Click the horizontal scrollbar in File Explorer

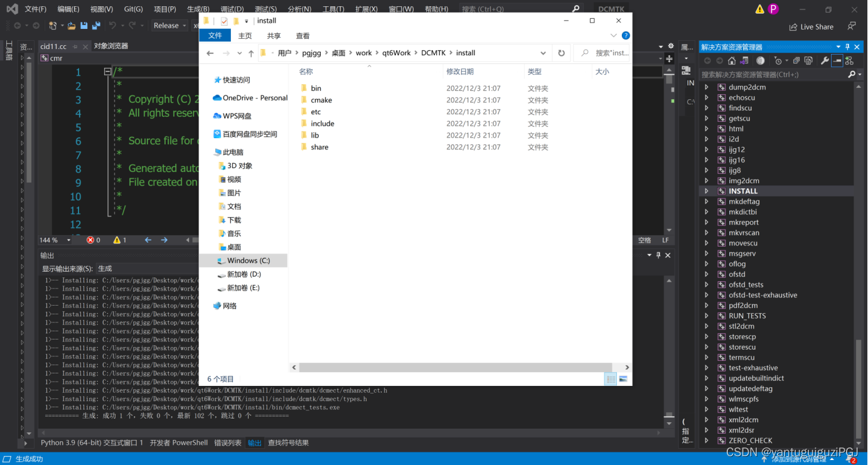(459, 367)
